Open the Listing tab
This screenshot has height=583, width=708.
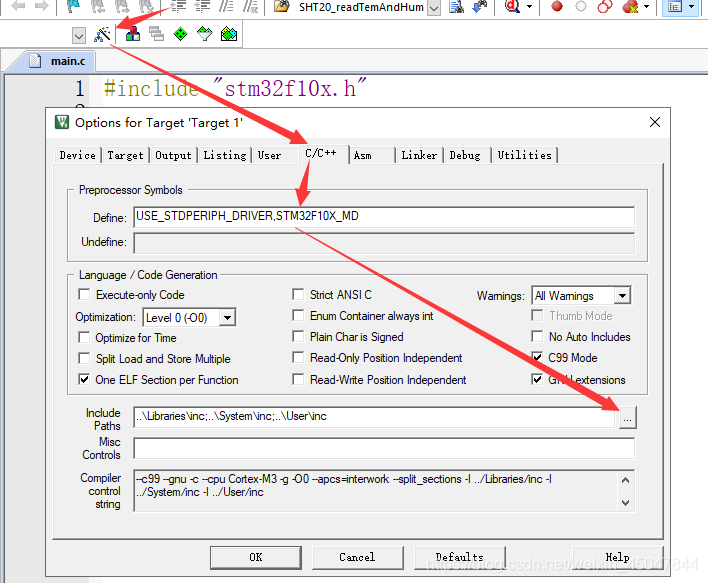pos(224,155)
